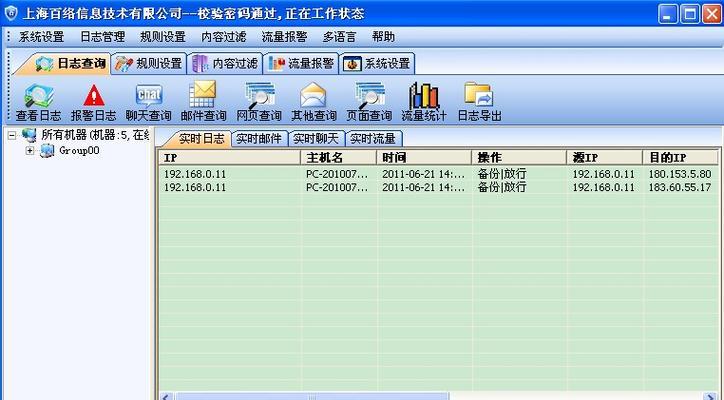The image size is (724, 400).
Task: Open 规则设置 menu in menu bar
Action: (x=163, y=37)
